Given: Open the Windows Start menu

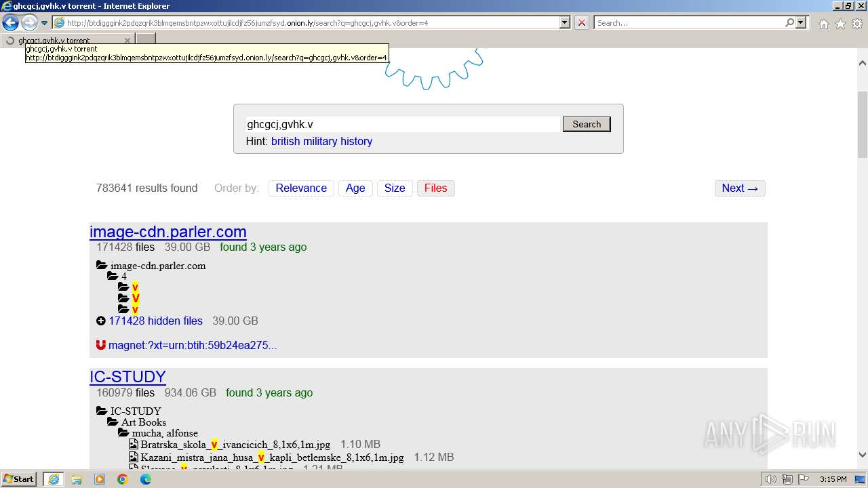Looking at the screenshot, I should pyautogui.click(x=19, y=479).
